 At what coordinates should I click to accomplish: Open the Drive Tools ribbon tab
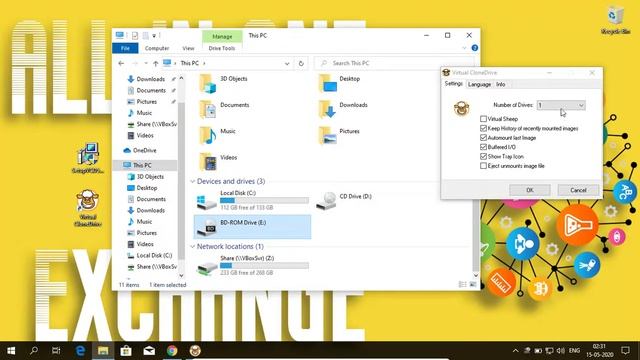click(x=222, y=48)
